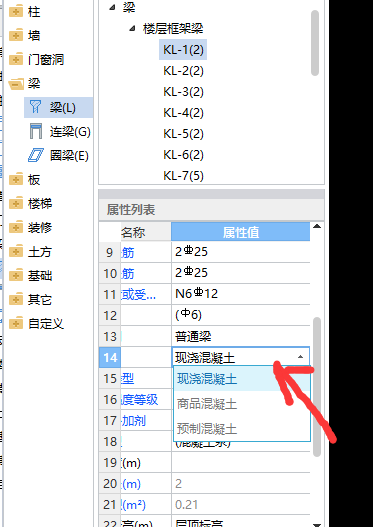This screenshot has width=373, height=527.
Task: Click the property list scrollbar thumb
Action: (x=317, y=387)
